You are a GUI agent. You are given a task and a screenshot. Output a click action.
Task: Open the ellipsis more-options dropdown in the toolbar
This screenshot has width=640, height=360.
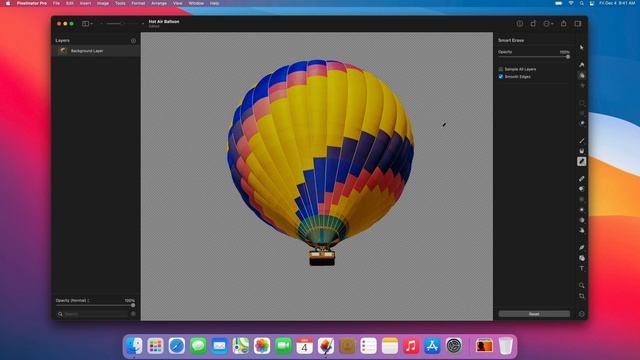pyautogui.click(x=548, y=24)
